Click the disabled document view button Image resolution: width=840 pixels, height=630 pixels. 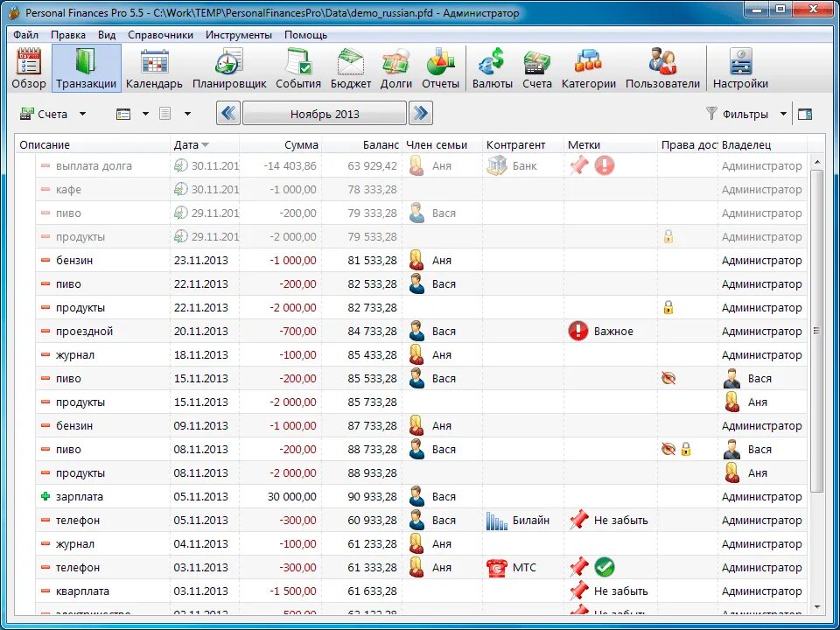click(x=165, y=114)
